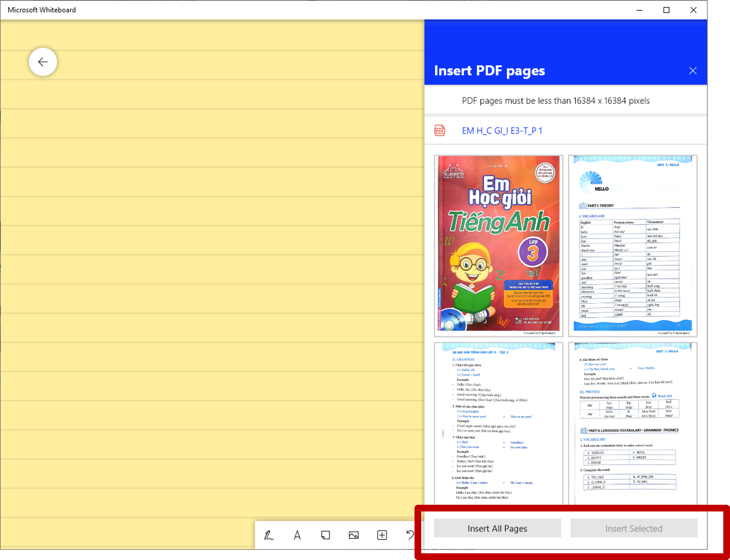Click the Insert PDF pages heading

489,71
